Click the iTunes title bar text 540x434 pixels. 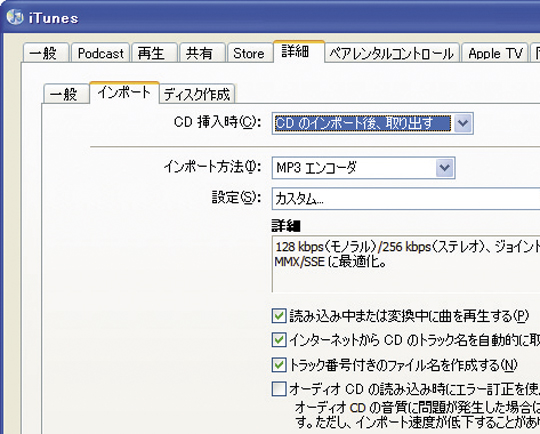[x=53, y=18]
